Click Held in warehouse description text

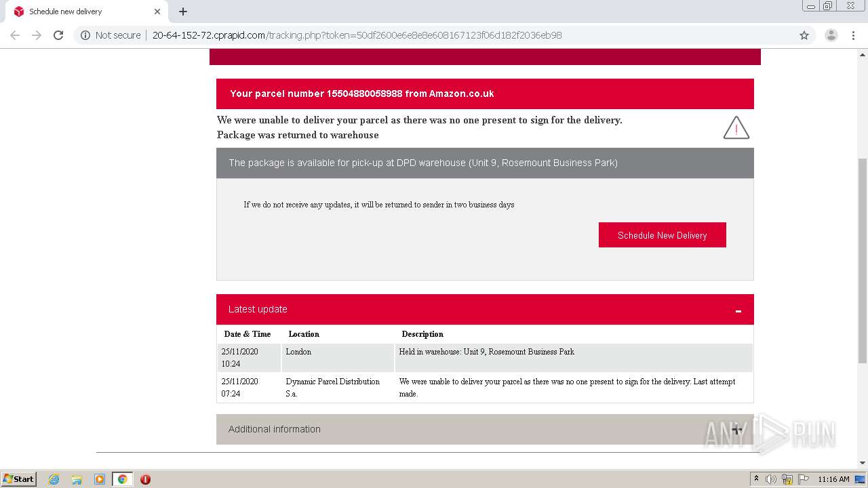point(487,352)
